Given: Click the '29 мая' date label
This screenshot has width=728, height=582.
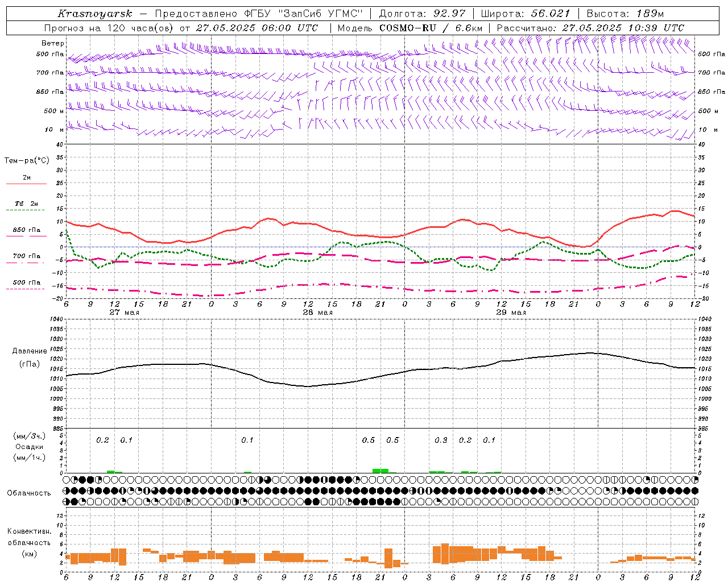Looking at the screenshot, I should (511, 312).
